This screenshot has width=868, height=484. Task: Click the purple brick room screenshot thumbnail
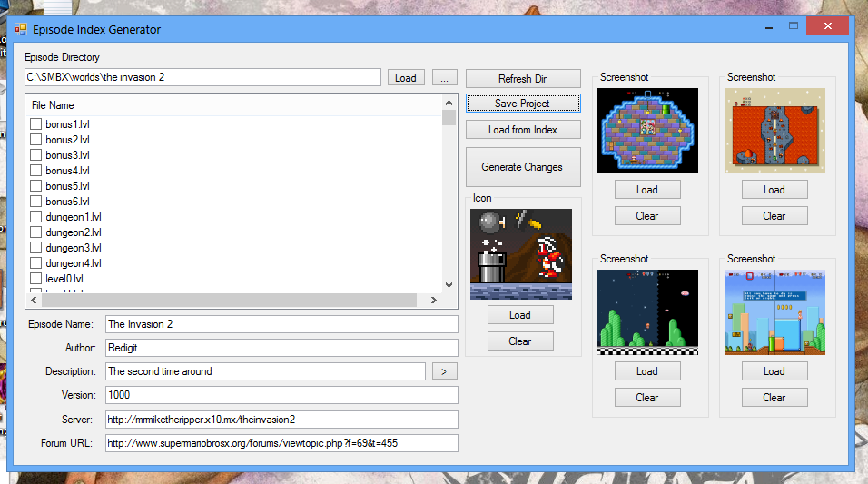[647, 131]
